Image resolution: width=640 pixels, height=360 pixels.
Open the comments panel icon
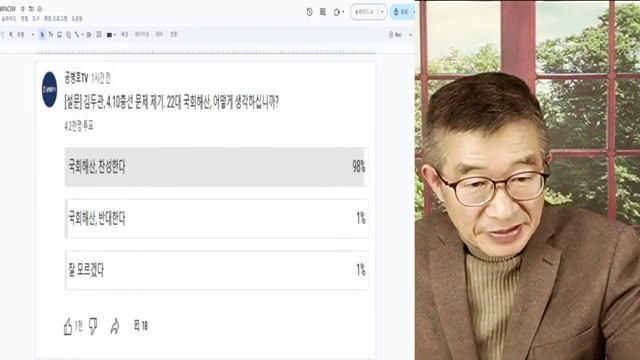click(322, 12)
